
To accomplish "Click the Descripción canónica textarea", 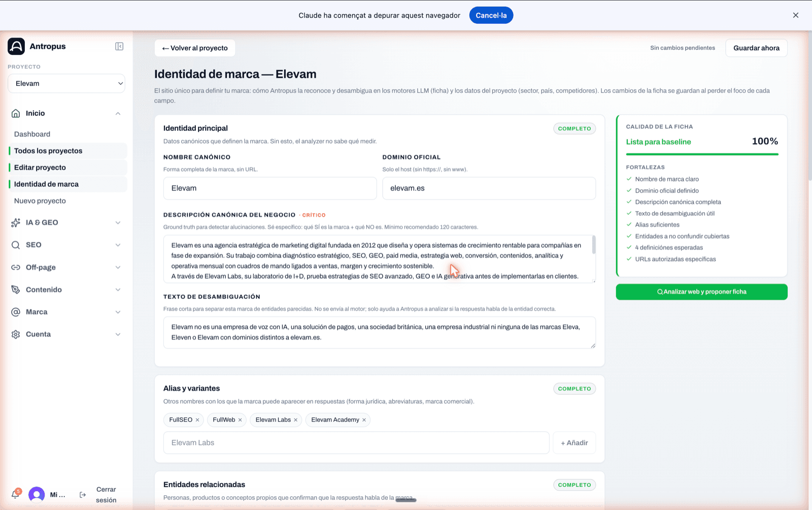I will [x=380, y=259].
